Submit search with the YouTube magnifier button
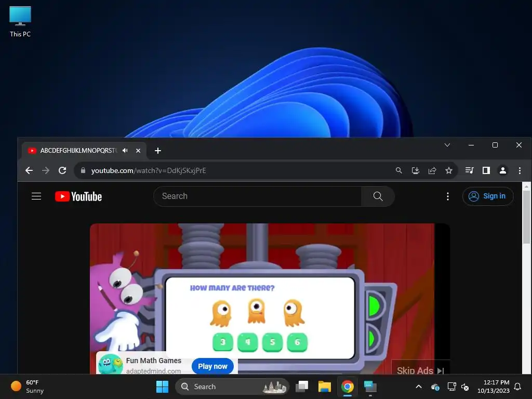This screenshot has height=399, width=532. [378, 196]
